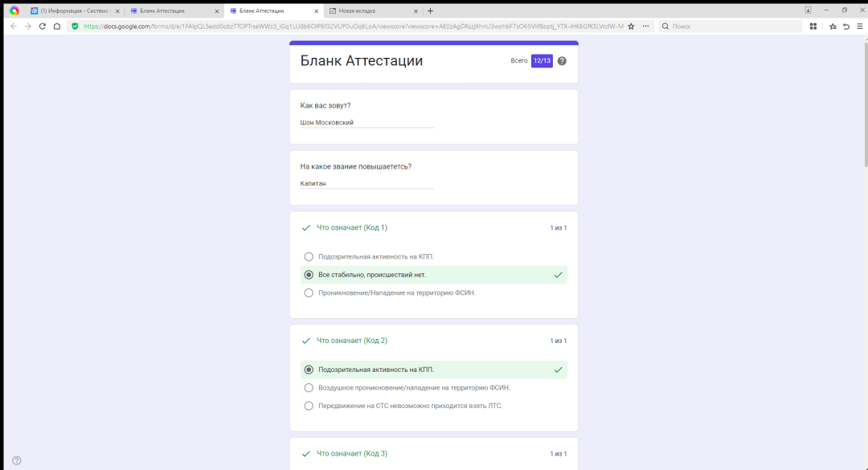Click question heading Что означает (Код 3)

point(352,453)
